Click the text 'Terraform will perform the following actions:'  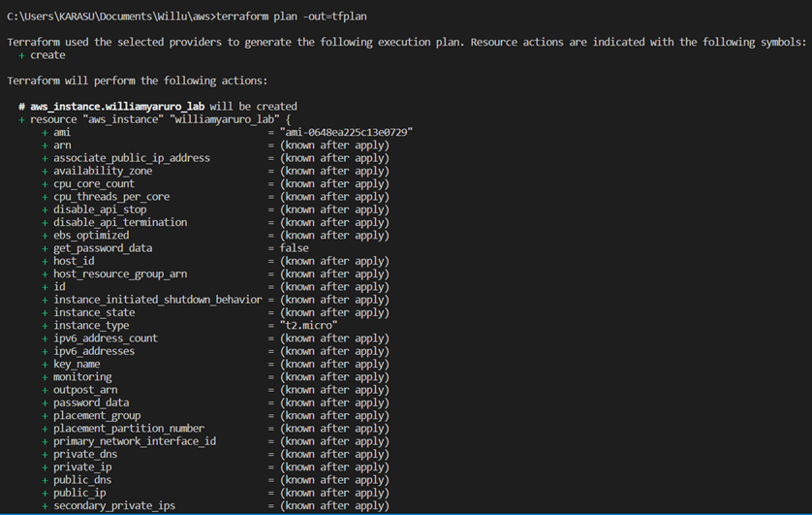(x=138, y=80)
